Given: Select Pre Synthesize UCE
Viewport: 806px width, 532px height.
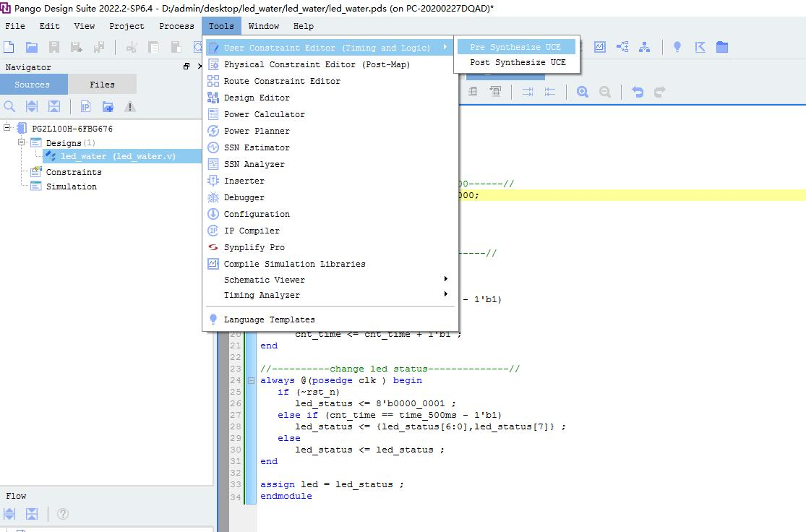Looking at the screenshot, I should [x=516, y=47].
